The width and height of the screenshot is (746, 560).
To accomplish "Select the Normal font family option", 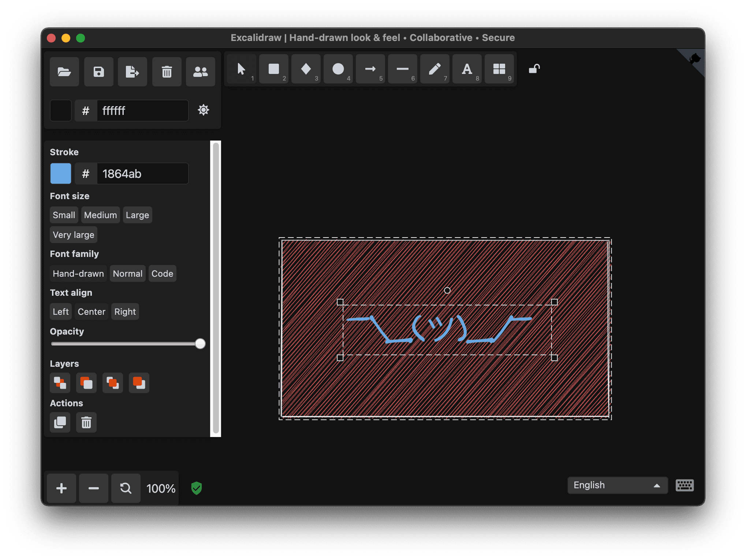I will click(x=127, y=273).
